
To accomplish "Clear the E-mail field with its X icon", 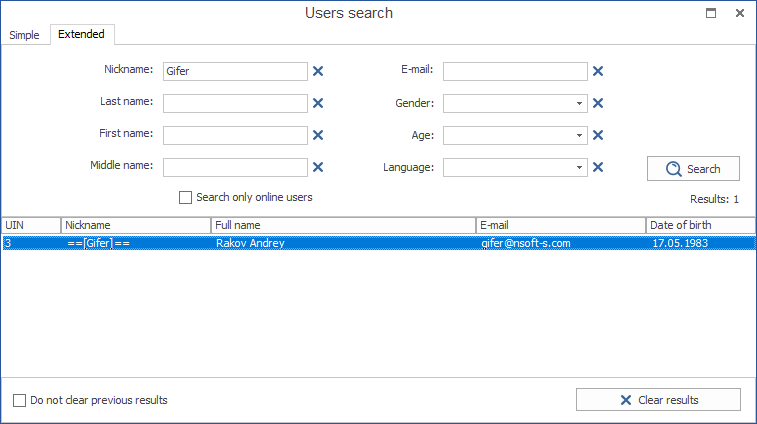I will (598, 71).
